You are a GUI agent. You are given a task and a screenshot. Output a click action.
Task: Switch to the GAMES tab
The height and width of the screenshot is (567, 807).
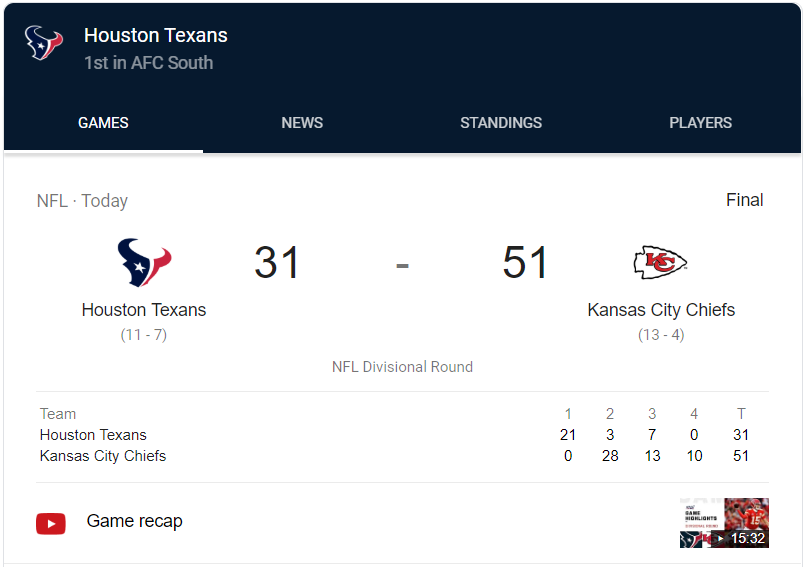(103, 123)
